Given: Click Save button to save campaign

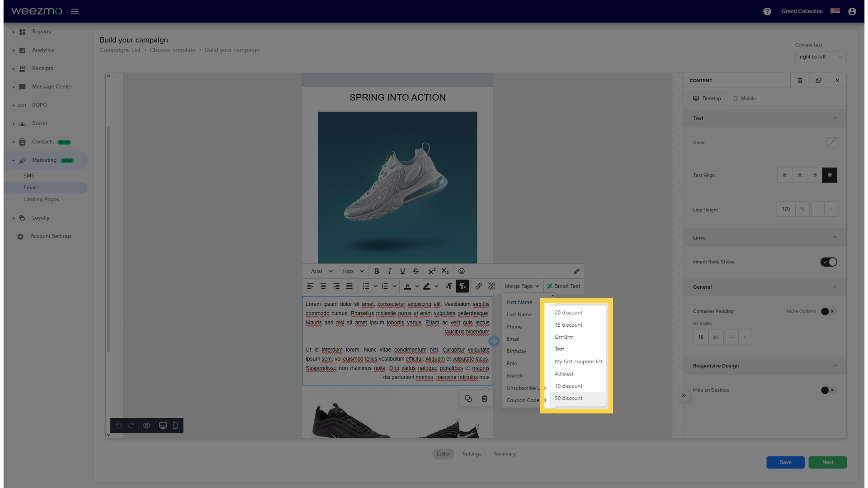Looking at the screenshot, I should [x=786, y=462].
